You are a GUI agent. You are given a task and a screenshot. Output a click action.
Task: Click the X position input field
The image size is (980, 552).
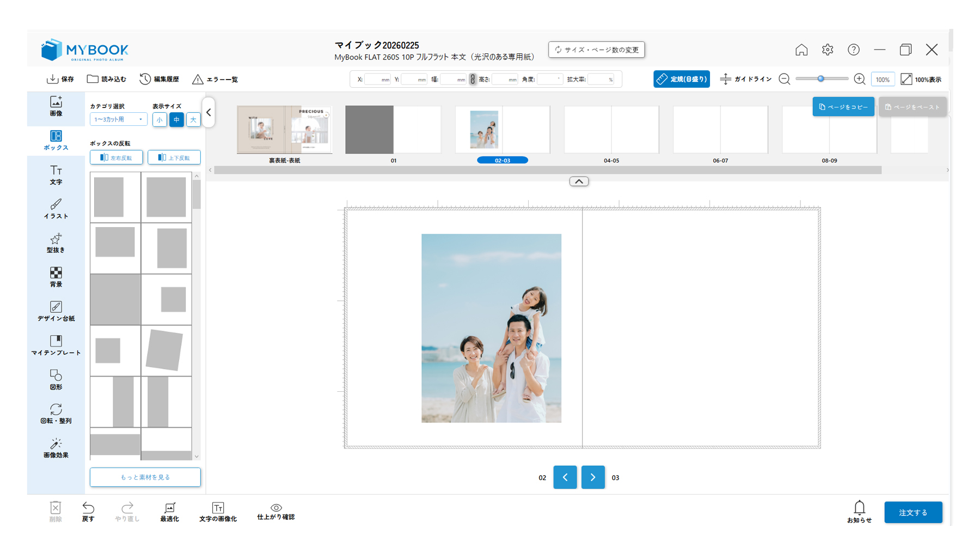pos(378,79)
